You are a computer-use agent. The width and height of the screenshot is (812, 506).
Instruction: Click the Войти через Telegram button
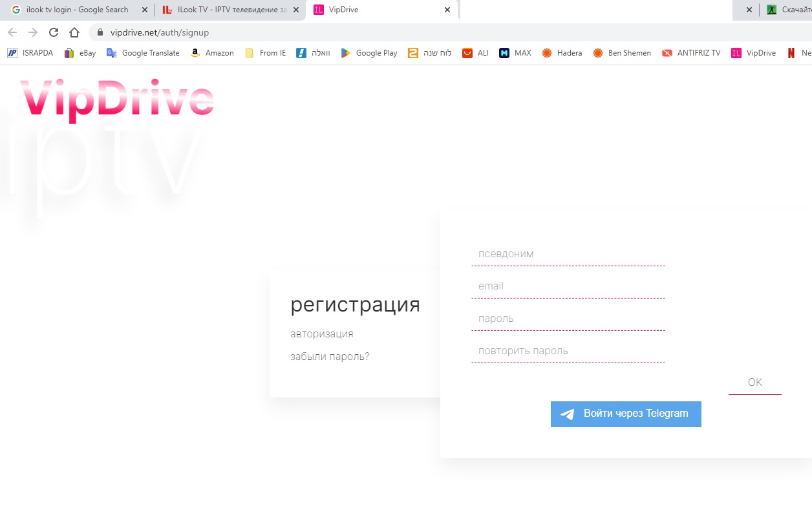point(626,414)
